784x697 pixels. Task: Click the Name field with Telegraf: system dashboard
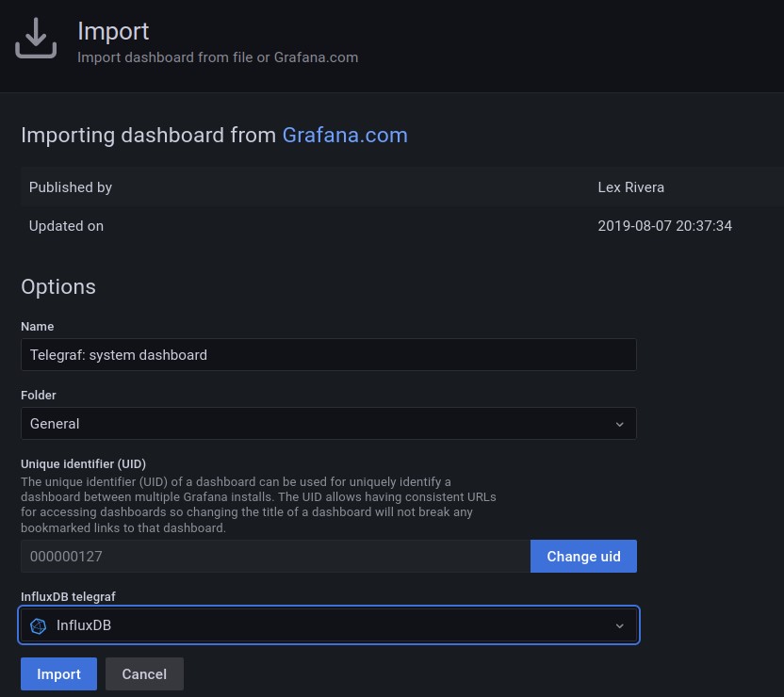pos(328,355)
